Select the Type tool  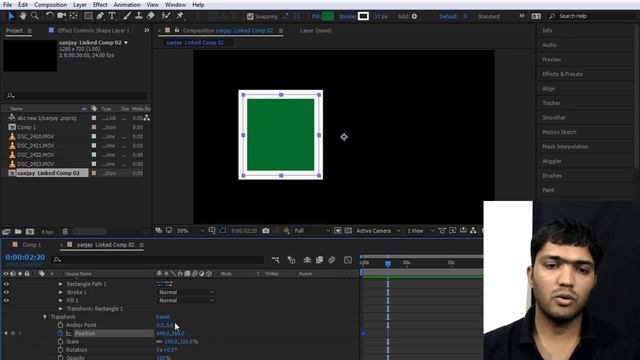(112, 16)
